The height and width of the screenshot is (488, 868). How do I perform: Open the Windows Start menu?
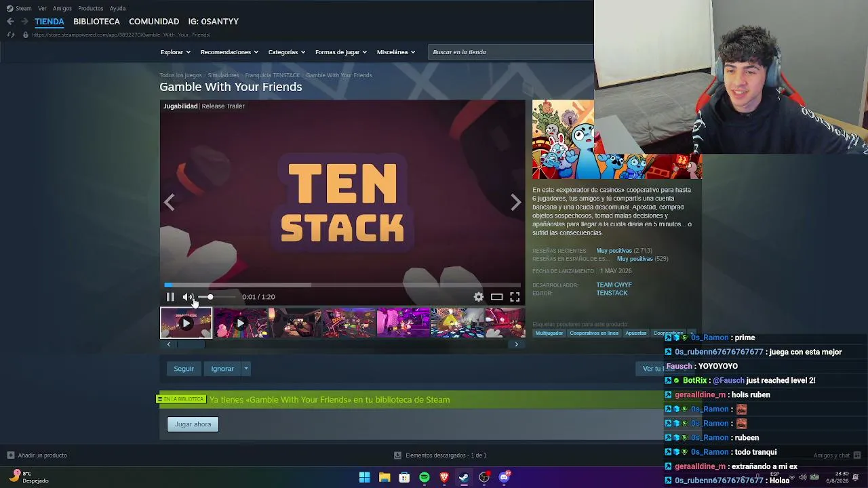click(x=364, y=478)
